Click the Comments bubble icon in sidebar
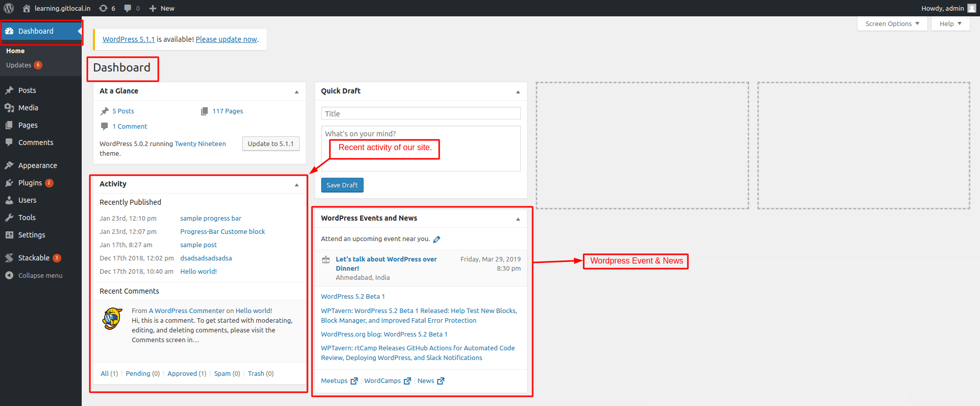Screen dimensions: 980x406 9,142
